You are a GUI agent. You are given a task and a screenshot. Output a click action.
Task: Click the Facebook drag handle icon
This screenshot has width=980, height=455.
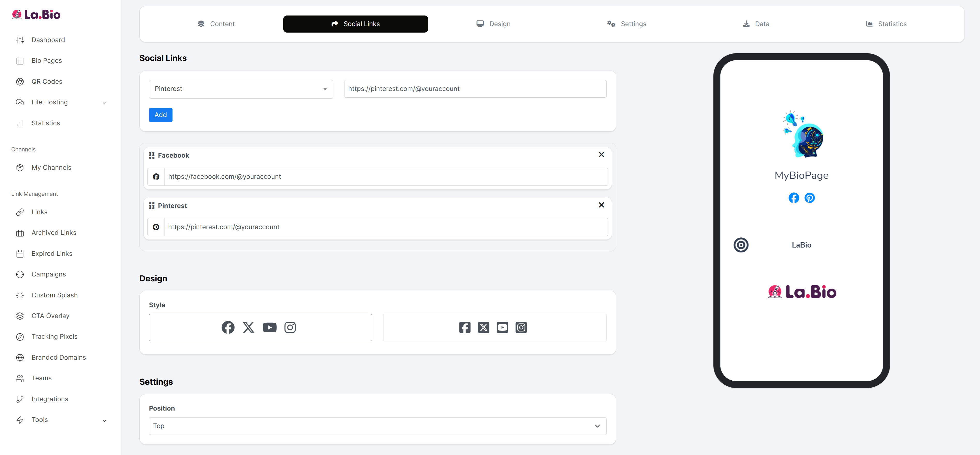click(x=152, y=155)
